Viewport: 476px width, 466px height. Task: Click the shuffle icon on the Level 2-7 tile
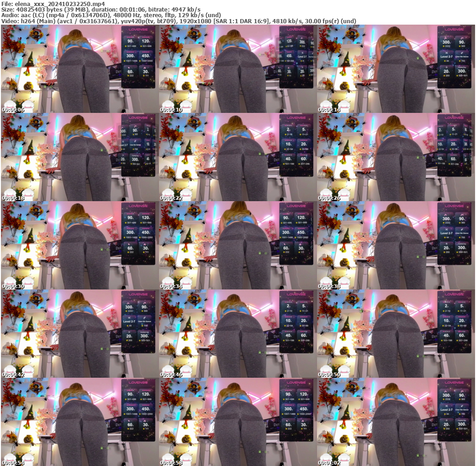point(447,53)
